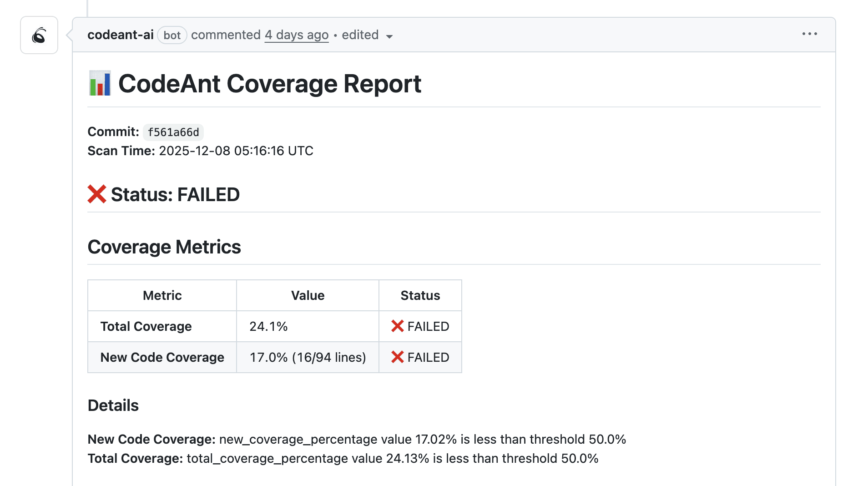Image resolution: width=868 pixels, height=486 pixels.
Task: Expand the edited history dropdown
Action: coord(390,36)
